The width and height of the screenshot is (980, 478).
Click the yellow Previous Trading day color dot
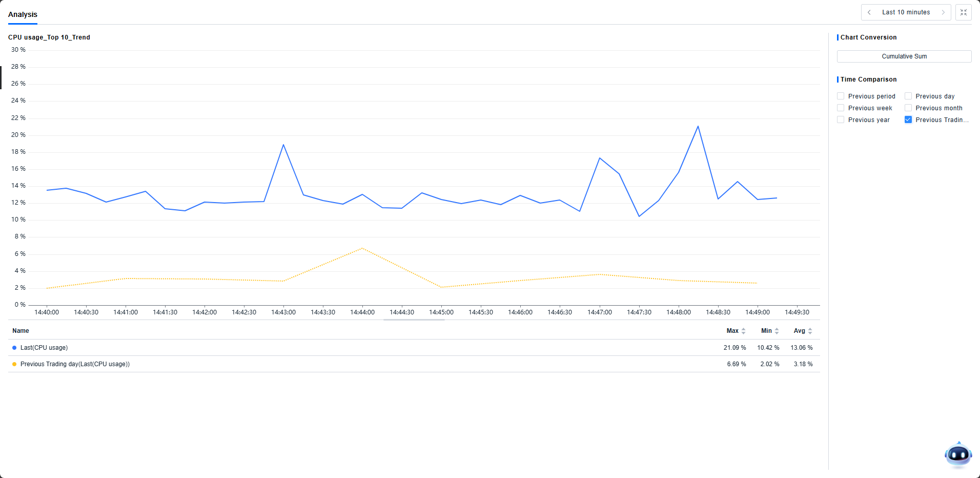[x=14, y=364]
